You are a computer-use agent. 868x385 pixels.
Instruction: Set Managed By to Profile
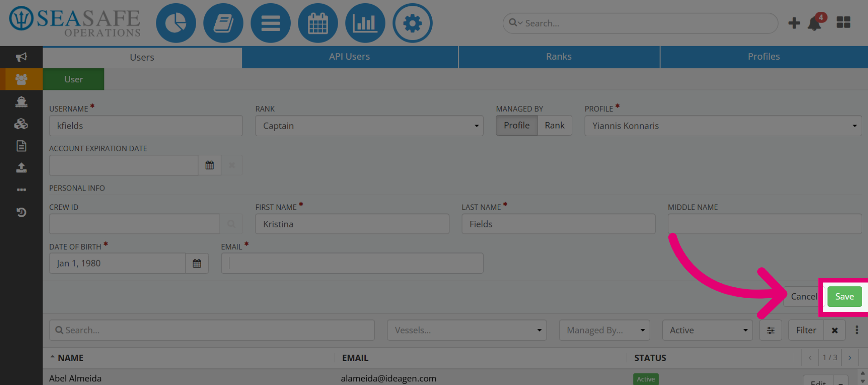click(x=517, y=125)
